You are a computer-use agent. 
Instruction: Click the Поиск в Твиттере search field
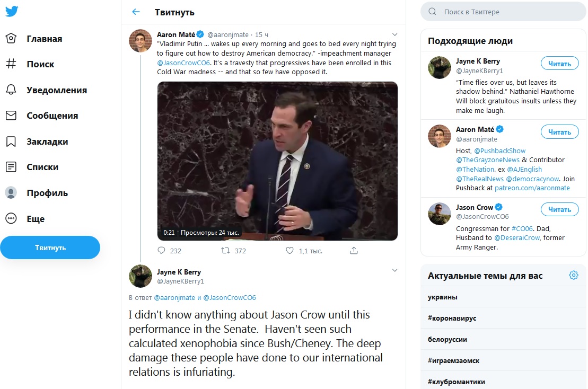(509, 12)
